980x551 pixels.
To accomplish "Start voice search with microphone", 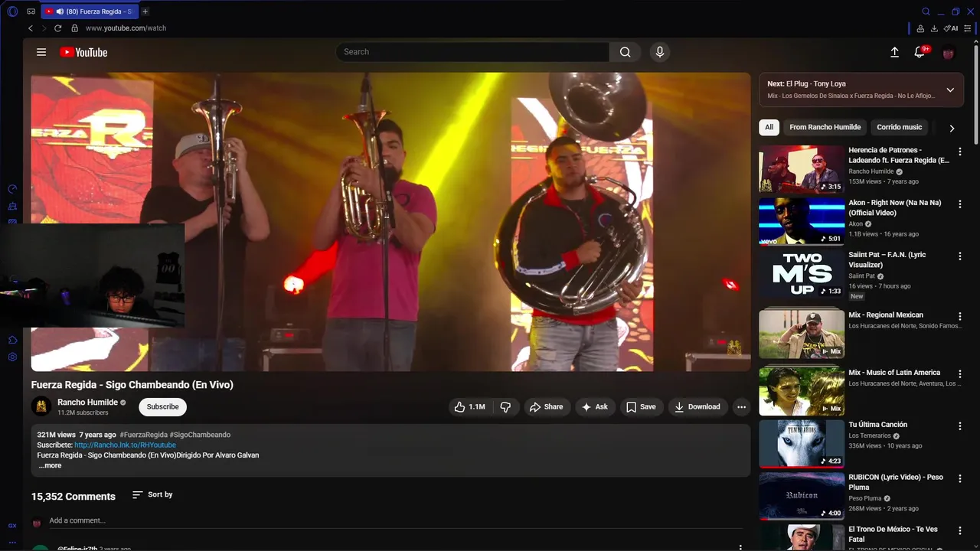I will (x=660, y=52).
